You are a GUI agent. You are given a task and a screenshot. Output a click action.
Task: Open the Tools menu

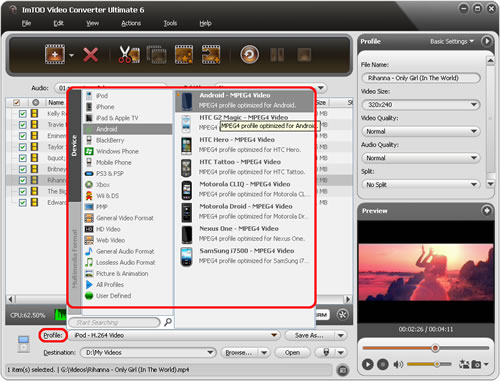170,23
